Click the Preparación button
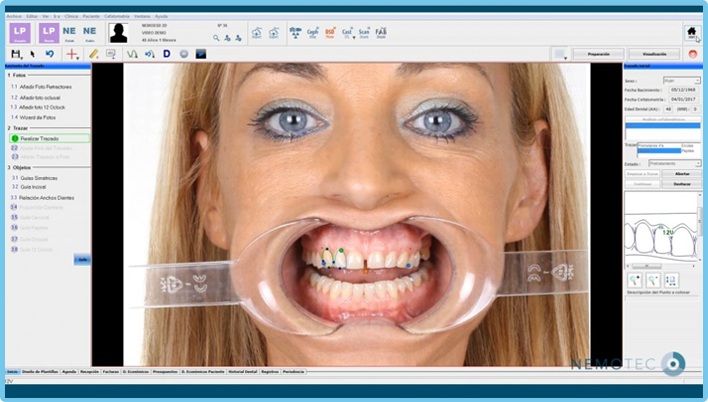This screenshot has height=402, width=708. (x=598, y=54)
